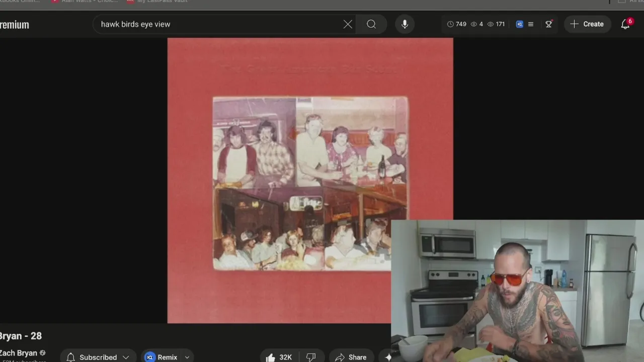Image resolution: width=644 pixels, height=362 pixels.
Task: Click the eye stat showing 4
Action: [x=476, y=24]
